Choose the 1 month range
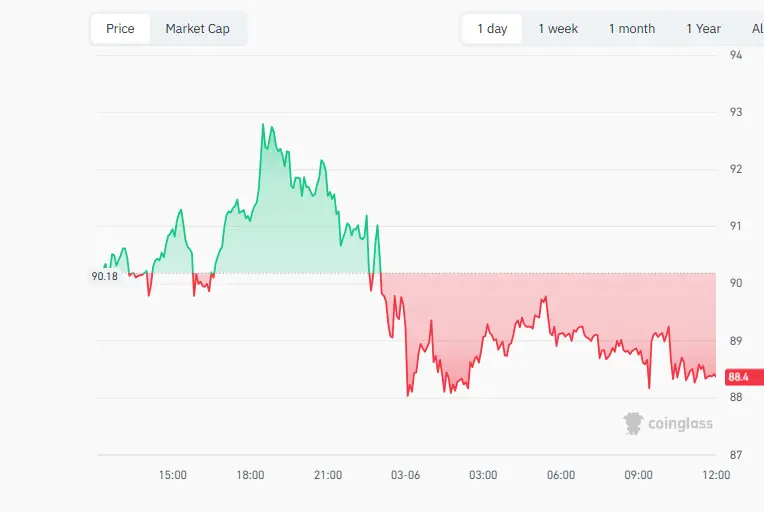Viewport: 764px width, 512px height. (632, 29)
